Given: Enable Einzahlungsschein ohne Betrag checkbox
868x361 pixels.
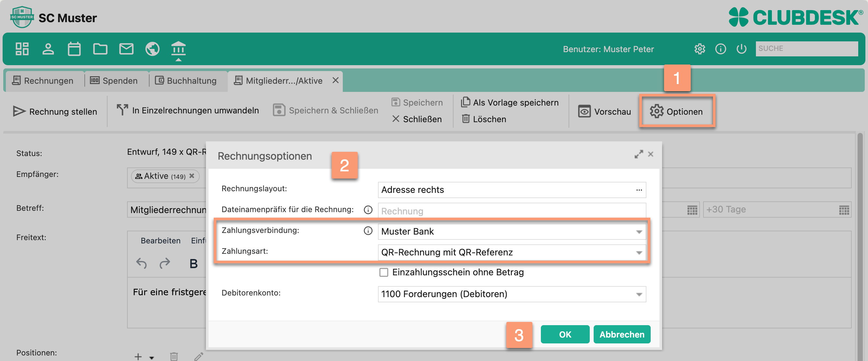Looking at the screenshot, I should tap(383, 272).
